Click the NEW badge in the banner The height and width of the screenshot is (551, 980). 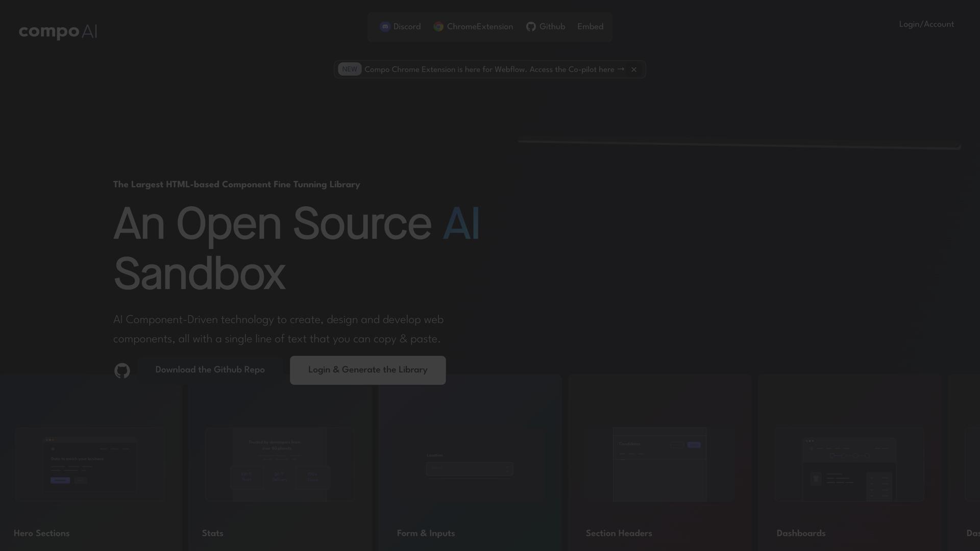349,69
